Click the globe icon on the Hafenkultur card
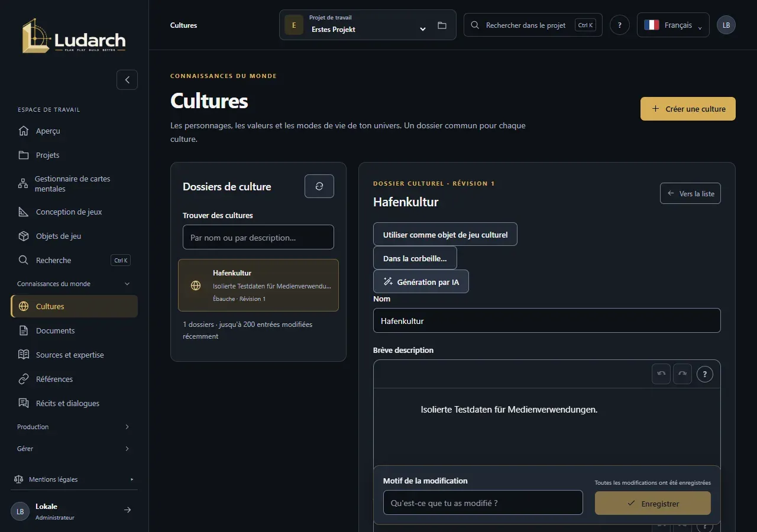 click(196, 286)
